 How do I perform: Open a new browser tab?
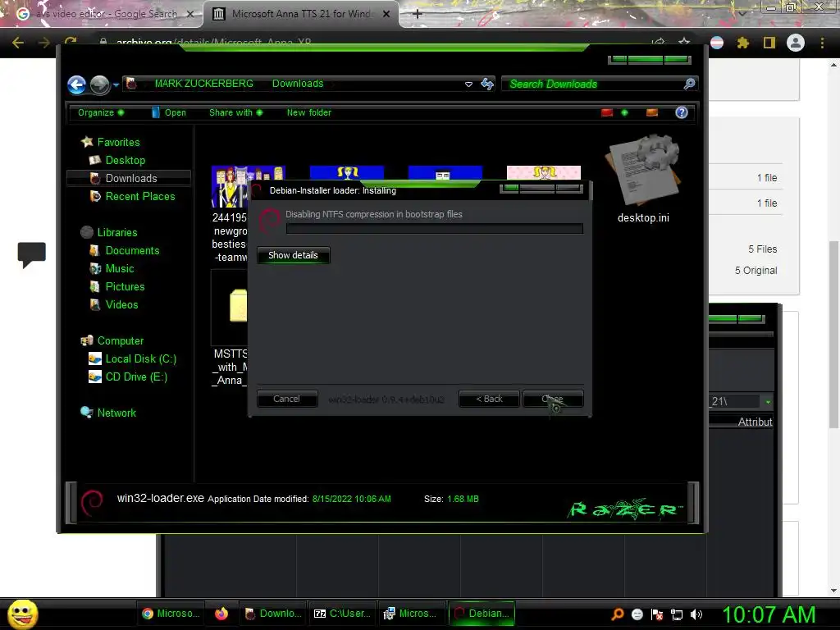click(418, 14)
